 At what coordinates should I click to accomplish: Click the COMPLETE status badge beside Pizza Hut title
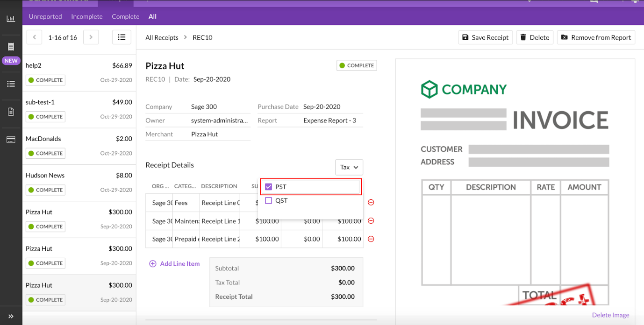pyautogui.click(x=357, y=66)
